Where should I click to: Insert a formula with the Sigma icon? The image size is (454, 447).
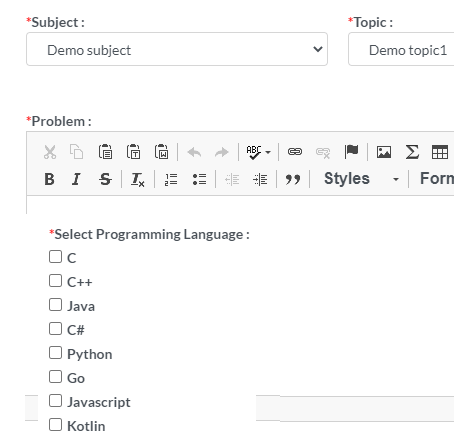coord(412,152)
